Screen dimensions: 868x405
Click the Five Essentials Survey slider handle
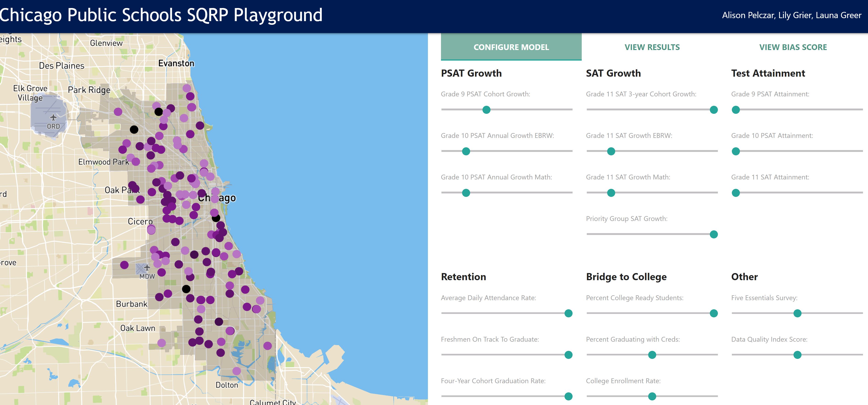(x=797, y=313)
